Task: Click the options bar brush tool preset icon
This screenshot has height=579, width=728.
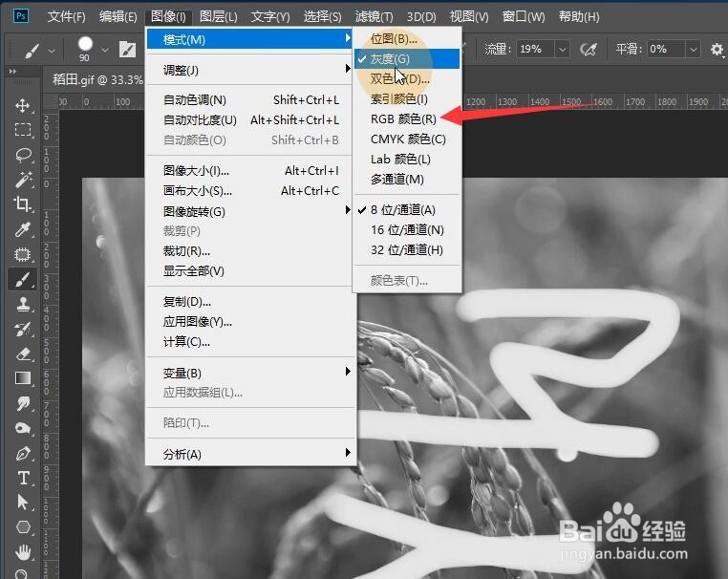Action: pyautogui.click(x=32, y=50)
